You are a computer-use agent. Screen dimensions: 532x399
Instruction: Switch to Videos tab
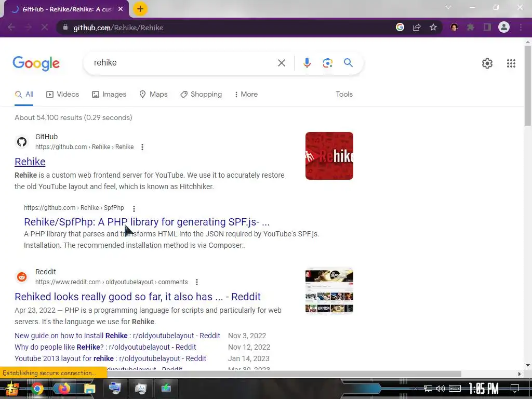[x=62, y=95]
